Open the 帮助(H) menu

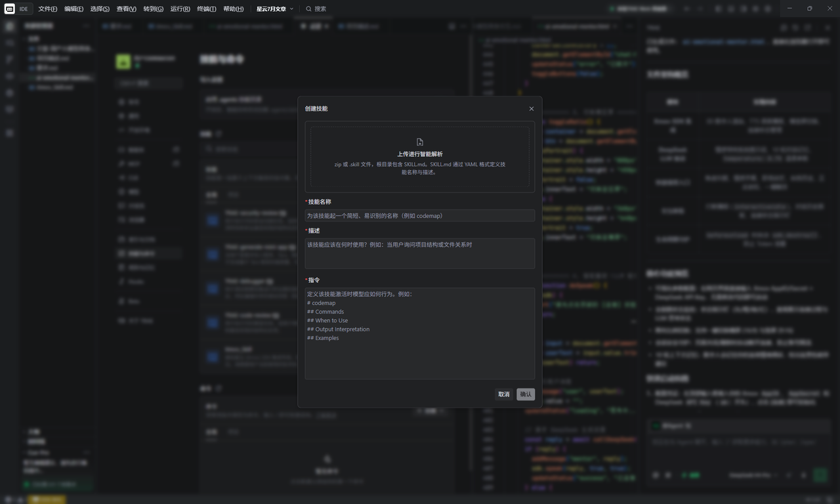click(x=234, y=9)
